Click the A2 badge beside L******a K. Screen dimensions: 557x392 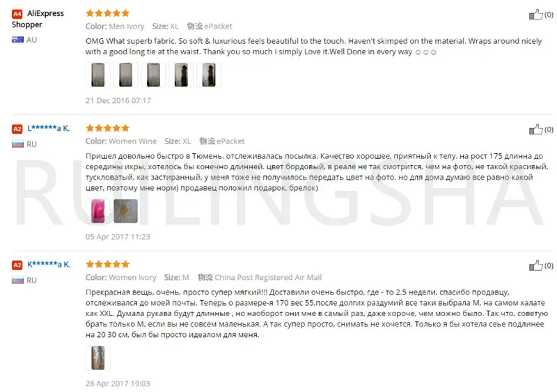pos(17,129)
